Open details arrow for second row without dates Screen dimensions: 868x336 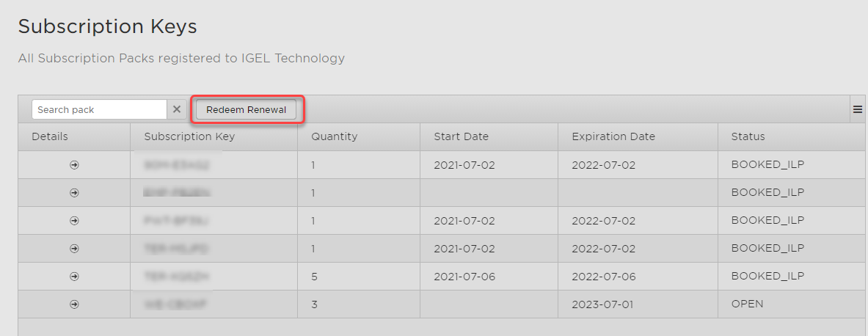pyautogui.click(x=74, y=193)
